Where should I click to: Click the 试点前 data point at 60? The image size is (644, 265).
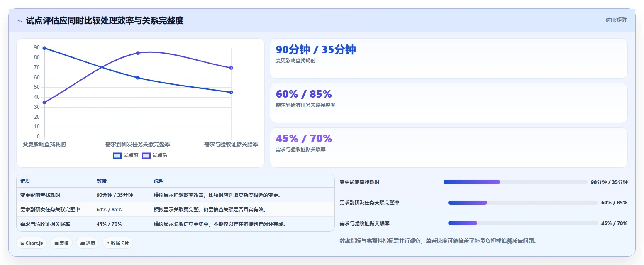click(x=138, y=78)
